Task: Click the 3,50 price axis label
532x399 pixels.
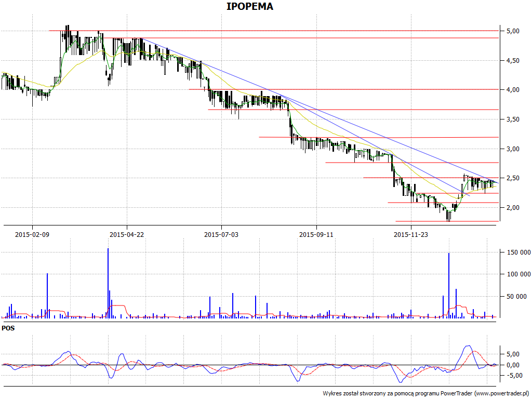Action: coord(513,119)
